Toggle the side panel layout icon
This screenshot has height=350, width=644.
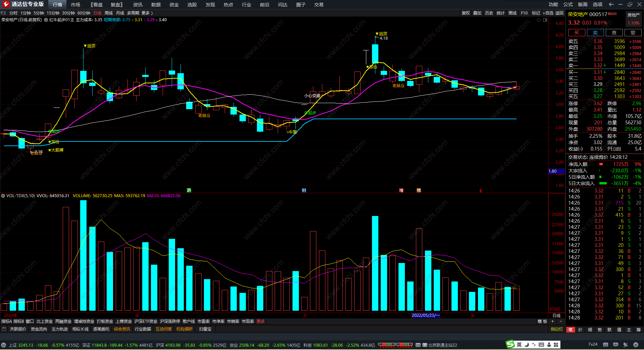tap(545, 20)
